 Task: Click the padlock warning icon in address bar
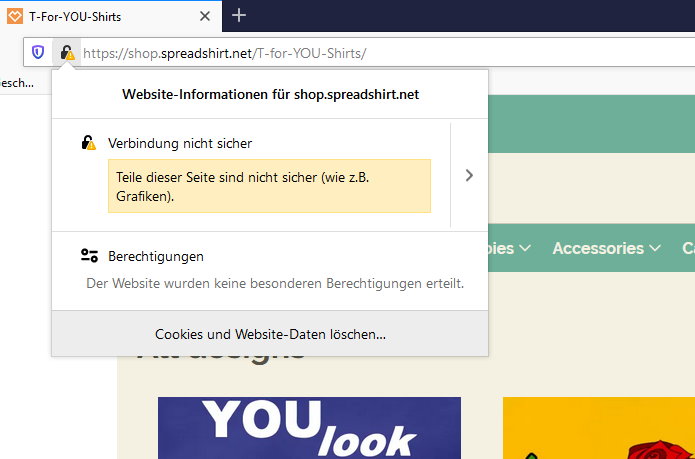66,52
